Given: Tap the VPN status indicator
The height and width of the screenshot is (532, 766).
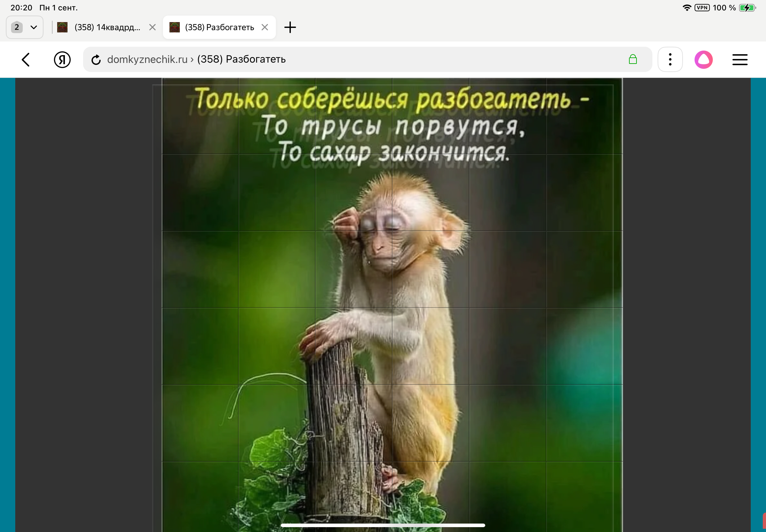Looking at the screenshot, I should [702, 8].
